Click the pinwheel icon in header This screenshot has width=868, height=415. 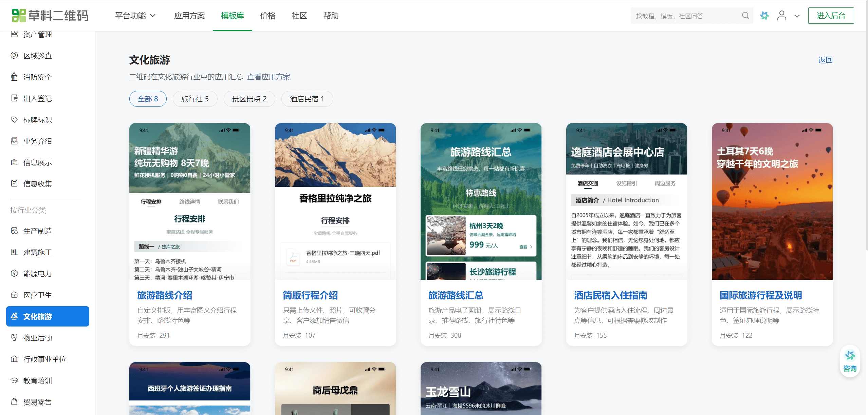(x=764, y=16)
